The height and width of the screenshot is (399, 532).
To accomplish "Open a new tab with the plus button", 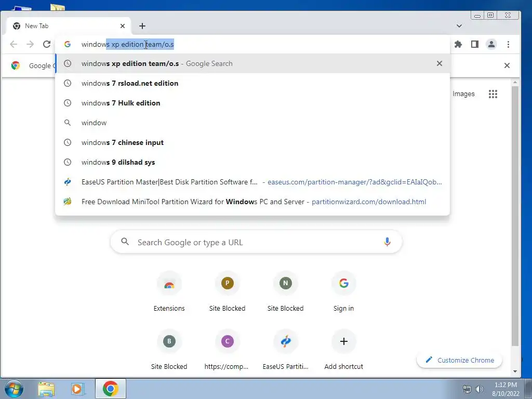I will [142, 26].
